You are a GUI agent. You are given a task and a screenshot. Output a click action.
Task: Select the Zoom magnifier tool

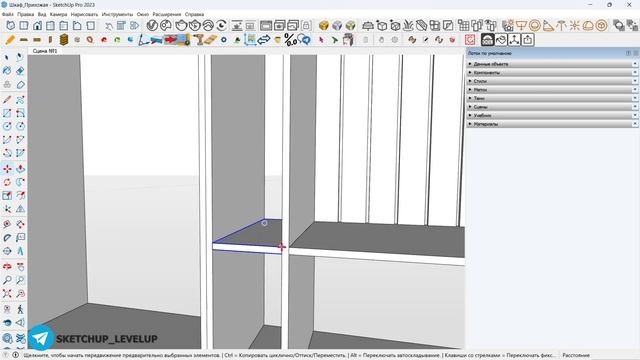[x=7, y=280]
